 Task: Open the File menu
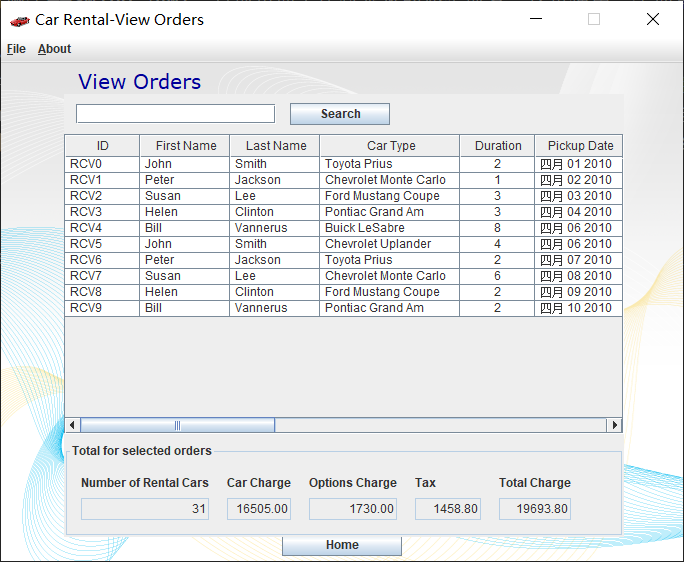[x=16, y=49]
